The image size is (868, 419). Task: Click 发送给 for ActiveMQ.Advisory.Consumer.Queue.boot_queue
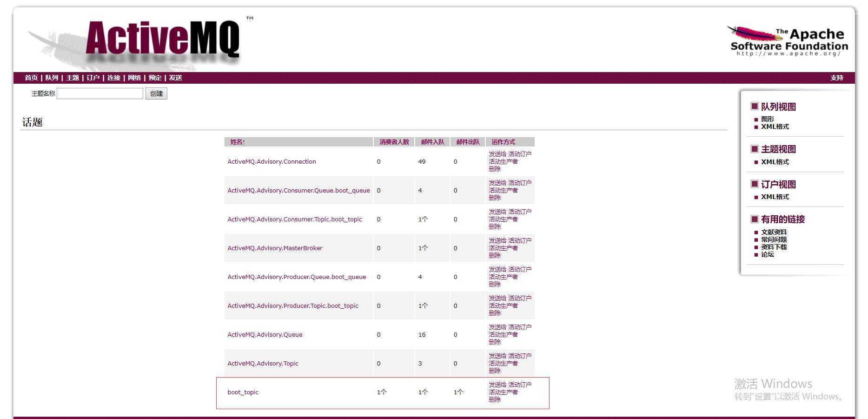497,183
